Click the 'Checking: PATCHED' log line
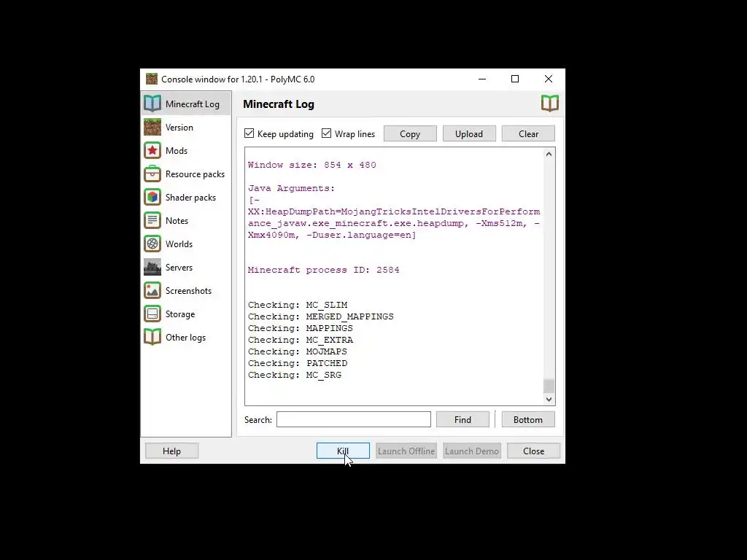 (x=298, y=363)
